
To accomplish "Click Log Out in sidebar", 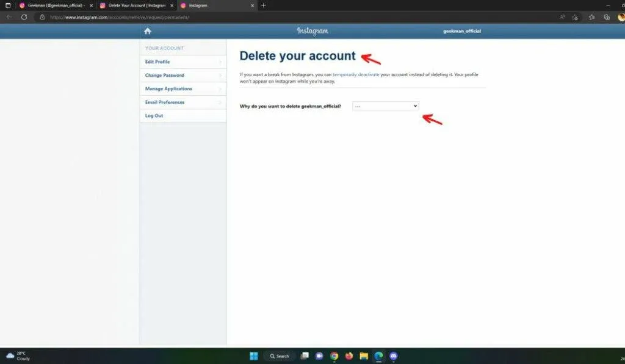I will [183, 116].
